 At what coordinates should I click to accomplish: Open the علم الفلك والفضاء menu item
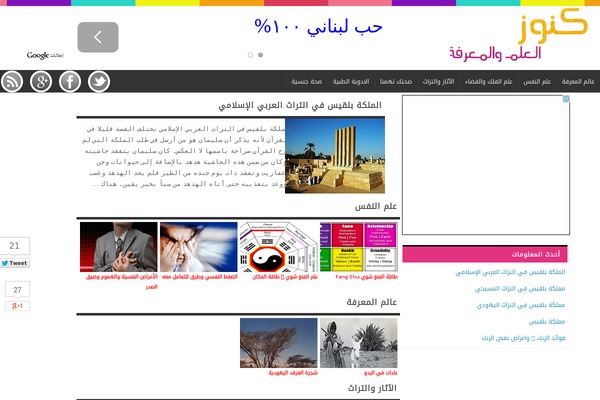[x=489, y=82]
